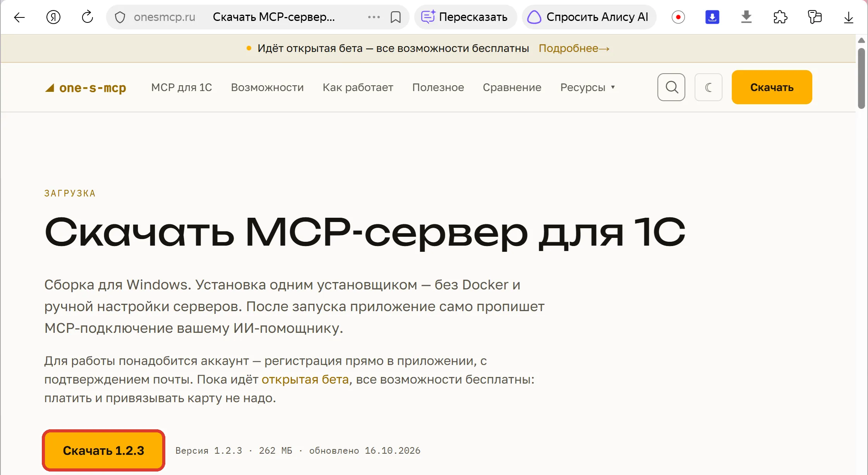
Task: Click the page title in address bar
Action: click(274, 17)
